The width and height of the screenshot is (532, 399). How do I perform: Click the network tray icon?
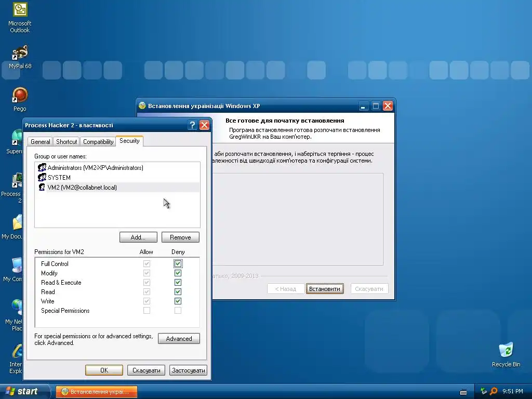[484, 391]
